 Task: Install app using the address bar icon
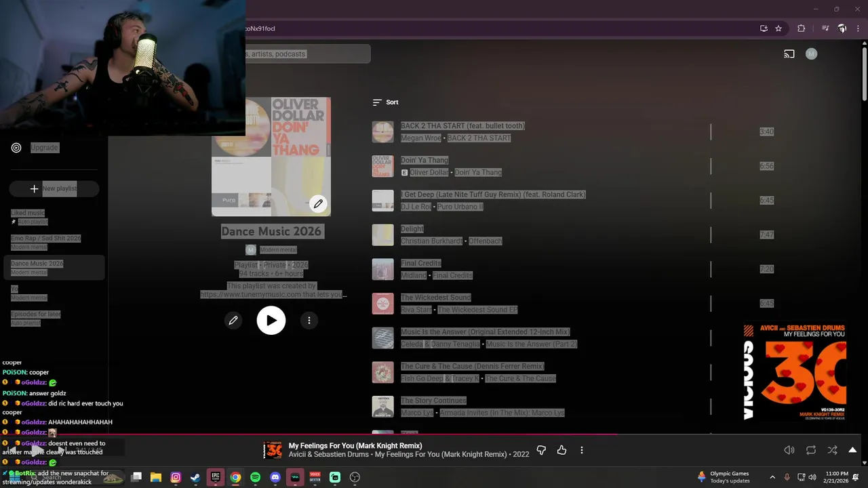[x=764, y=28]
